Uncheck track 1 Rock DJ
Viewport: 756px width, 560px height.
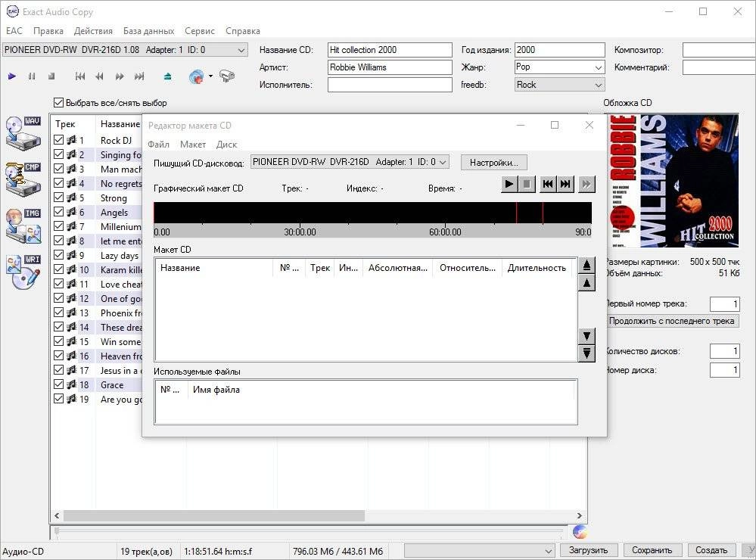(x=58, y=140)
